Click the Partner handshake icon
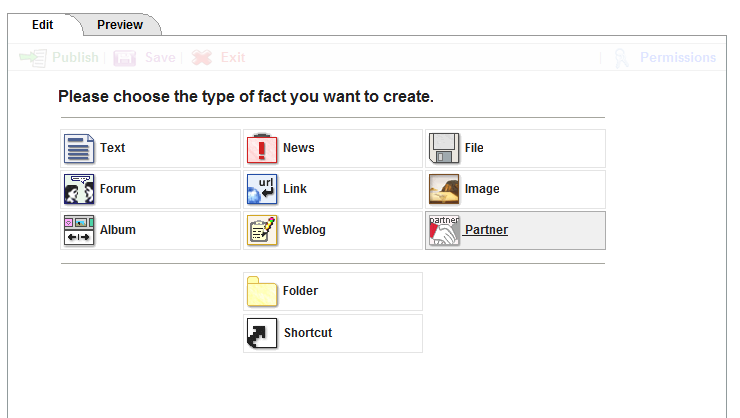 click(x=444, y=230)
